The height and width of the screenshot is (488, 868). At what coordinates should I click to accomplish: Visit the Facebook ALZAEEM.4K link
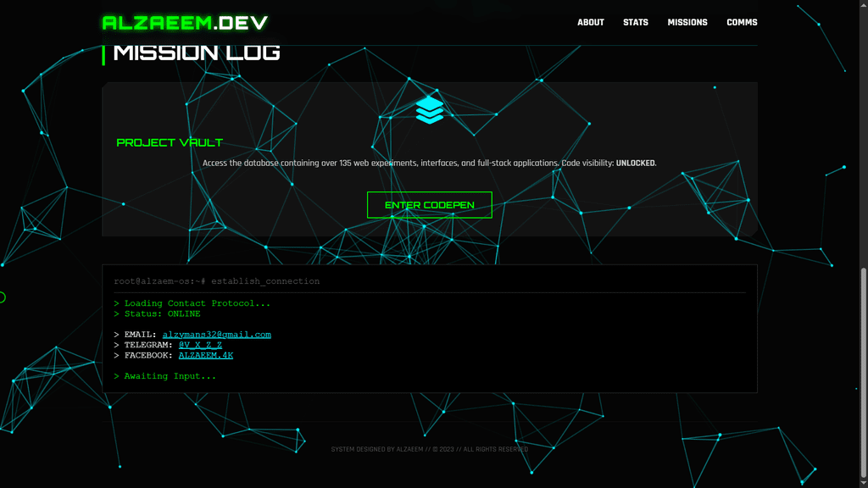(x=205, y=356)
